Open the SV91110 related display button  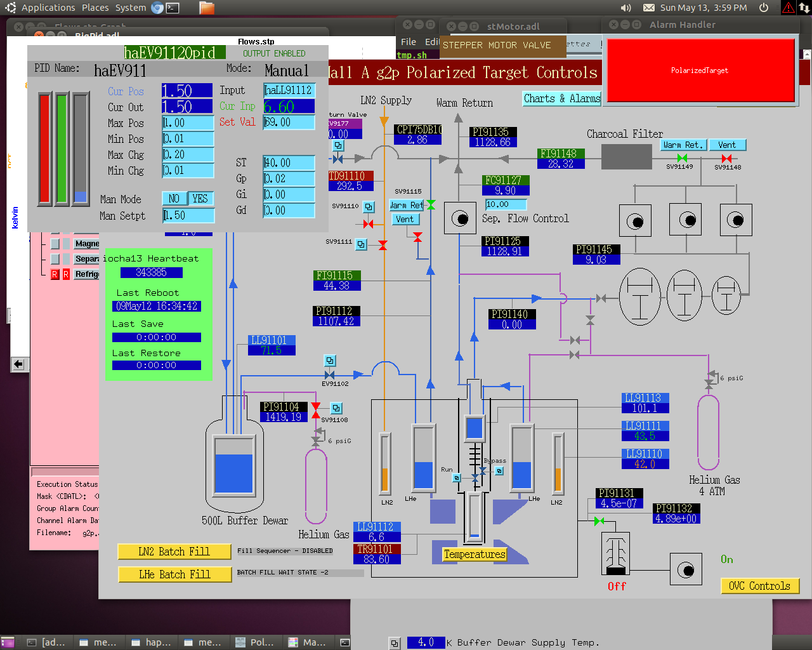click(369, 206)
